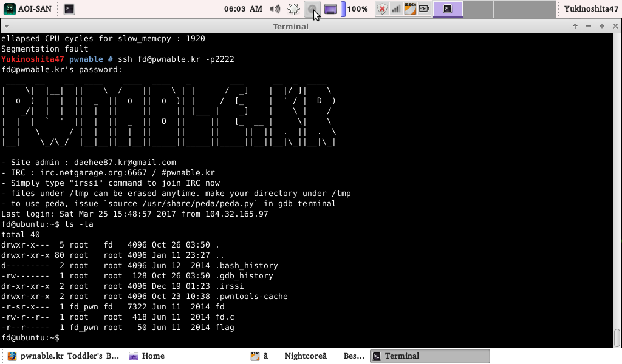
Task: Click the Firefox icon in the taskbar
Action: tap(12, 356)
